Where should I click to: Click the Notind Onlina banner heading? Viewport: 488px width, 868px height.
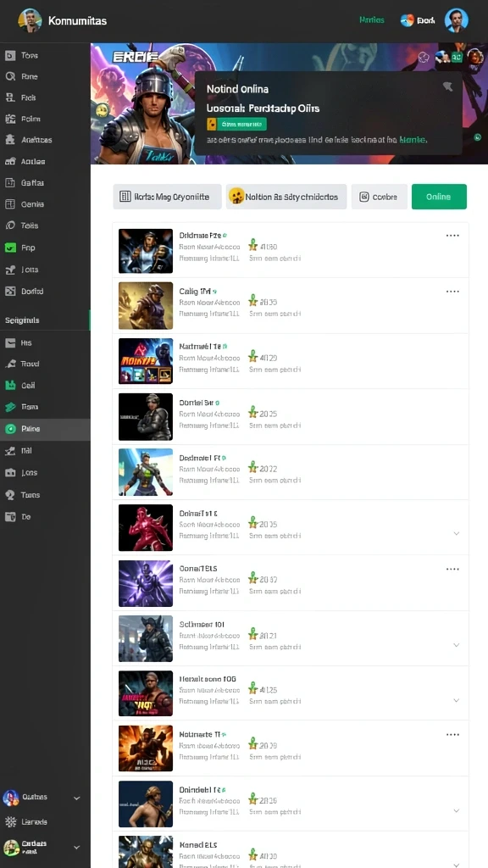pyautogui.click(x=237, y=88)
